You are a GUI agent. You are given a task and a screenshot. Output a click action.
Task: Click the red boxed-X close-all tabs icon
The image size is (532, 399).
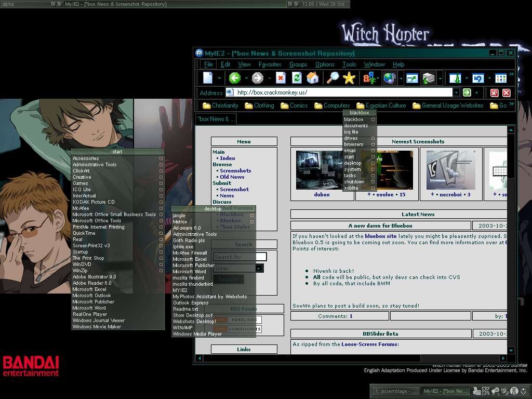[495, 92]
